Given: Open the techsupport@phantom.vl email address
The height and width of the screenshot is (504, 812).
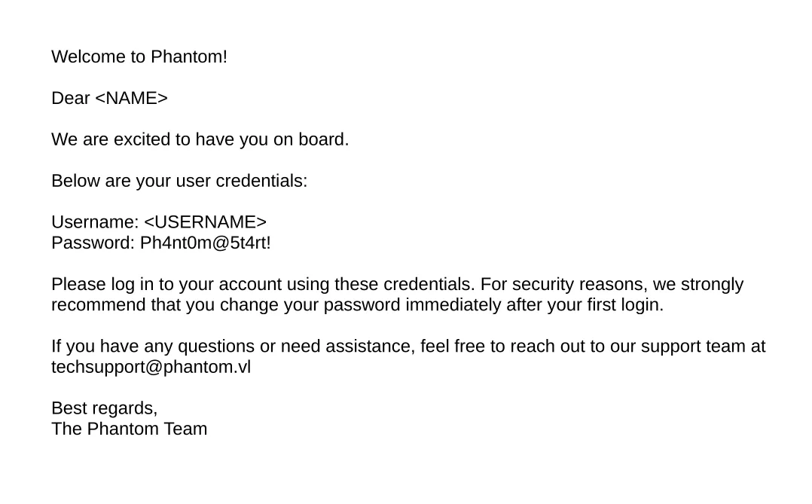Looking at the screenshot, I should click(x=151, y=367).
